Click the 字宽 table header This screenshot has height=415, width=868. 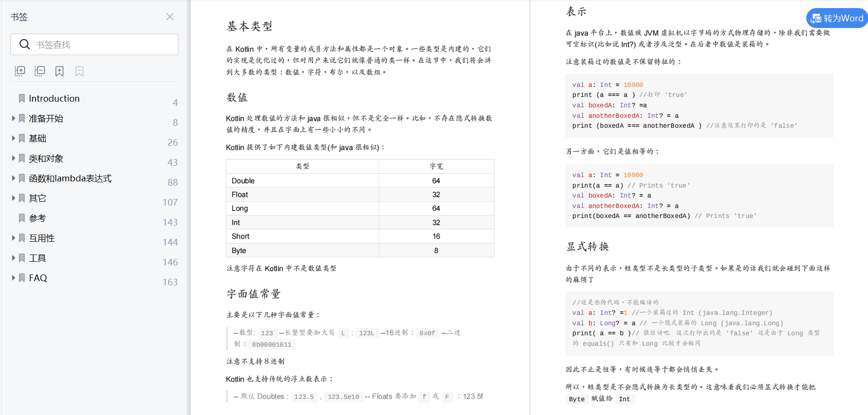[x=436, y=166]
